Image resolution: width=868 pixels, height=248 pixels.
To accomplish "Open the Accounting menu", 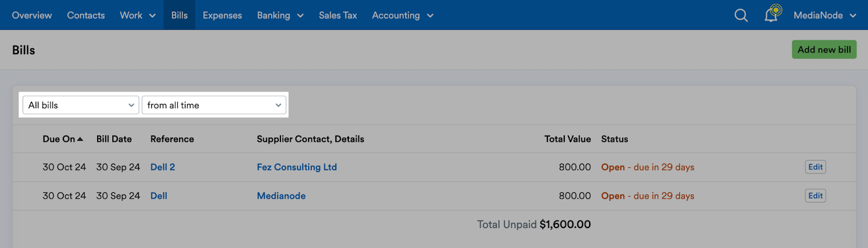I will click(x=403, y=15).
